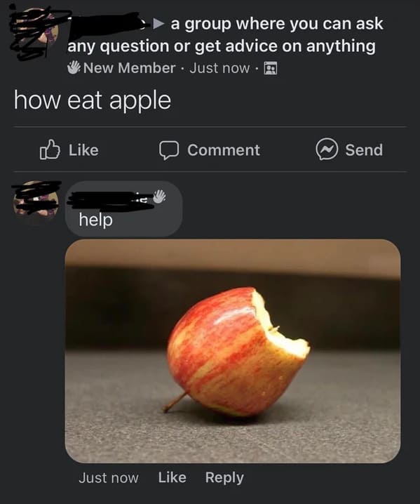Click the 'how eat apple' post text
Screen dimensions: 420x504
92,100
